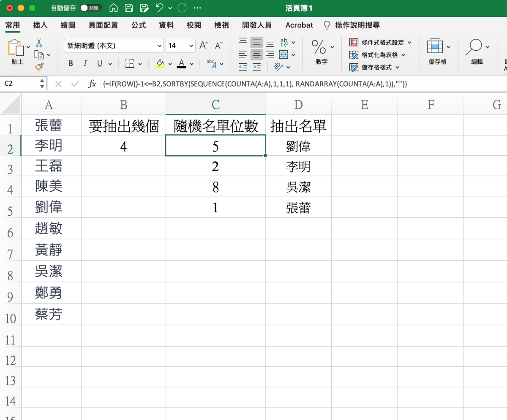
Task: Switch to the 插入 tab
Action: click(40, 25)
